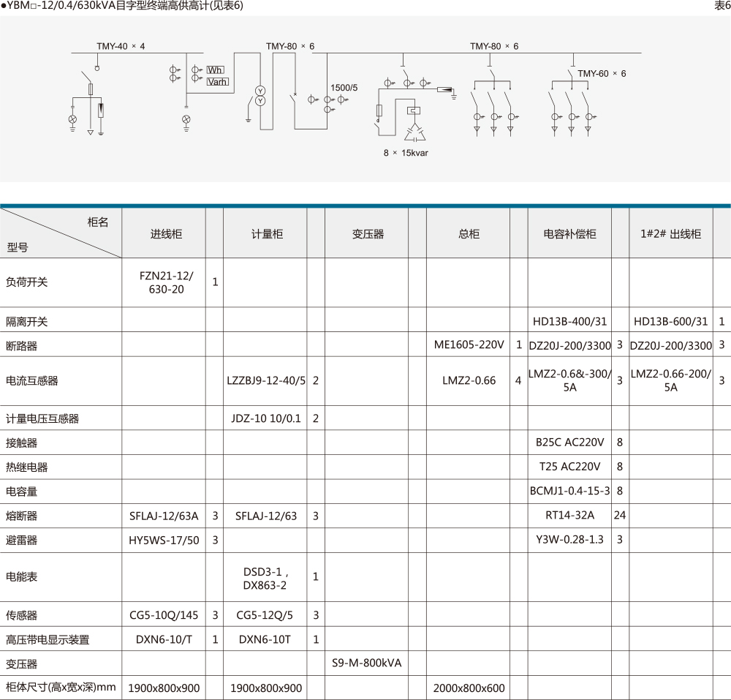This screenshot has height=700, width=731.
Task: Click the 负荷开关 row label
Action: click(26, 282)
